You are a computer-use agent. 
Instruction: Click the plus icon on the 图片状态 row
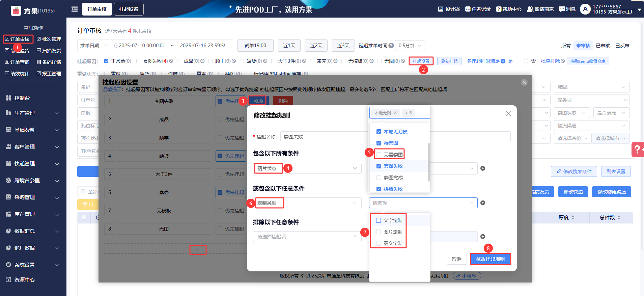[x=483, y=168]
